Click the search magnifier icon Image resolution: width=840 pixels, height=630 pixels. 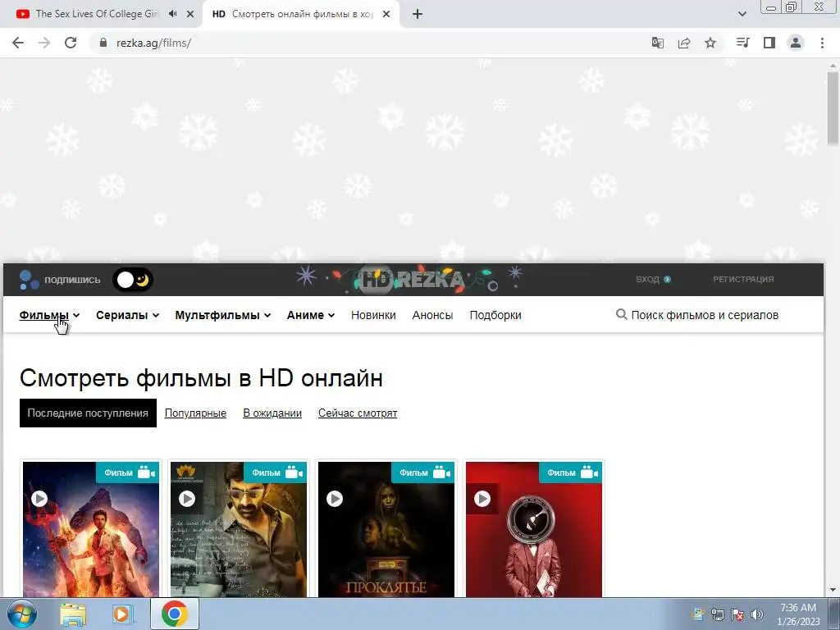coord(622,314)
